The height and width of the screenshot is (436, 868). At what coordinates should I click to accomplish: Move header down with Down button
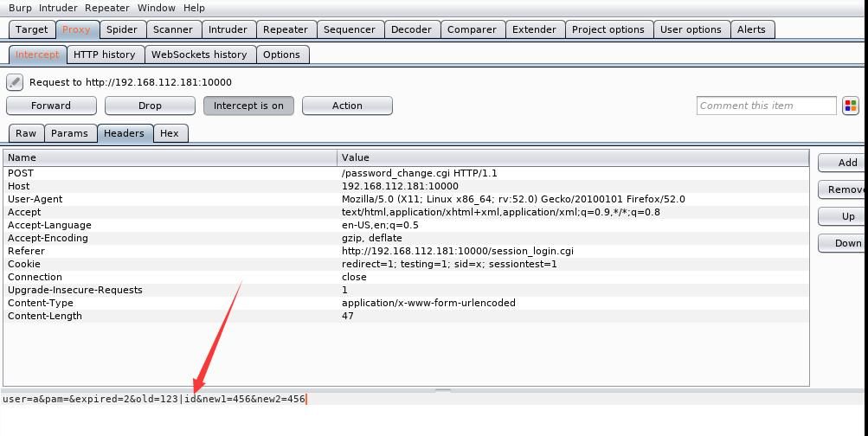(x=843, y=243)
